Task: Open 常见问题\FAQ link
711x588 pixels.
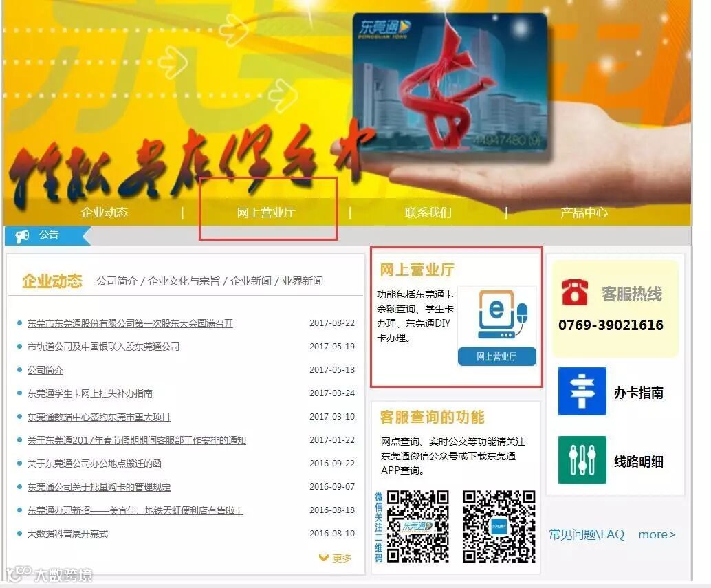Action: [587, 534]
